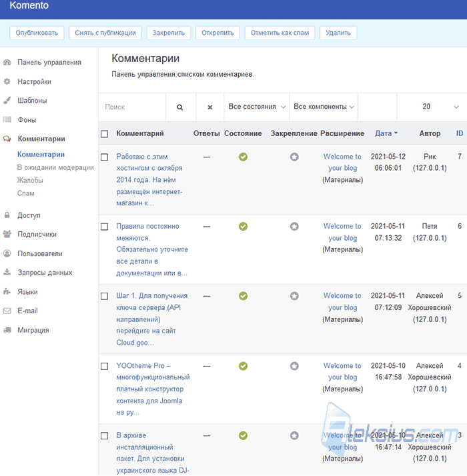The width and height of the screenshot is (467, 476).
Task: Select checkbox for Шаг 1 comment row
Action: tap(105, 296)
